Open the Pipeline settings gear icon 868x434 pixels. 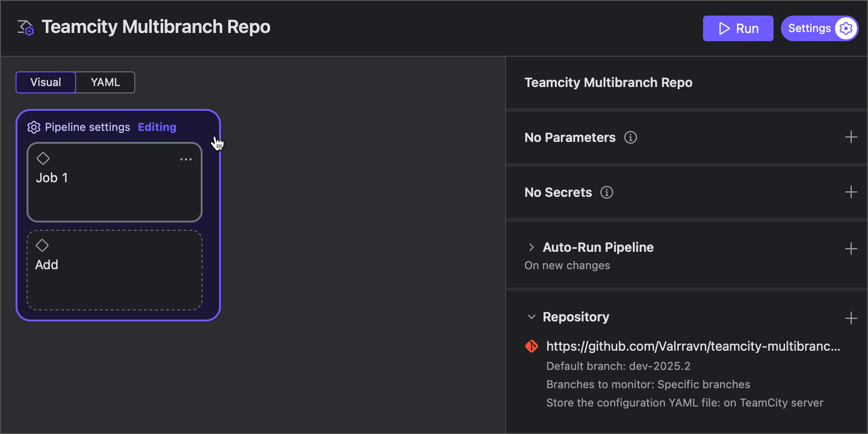pos(33,127)
